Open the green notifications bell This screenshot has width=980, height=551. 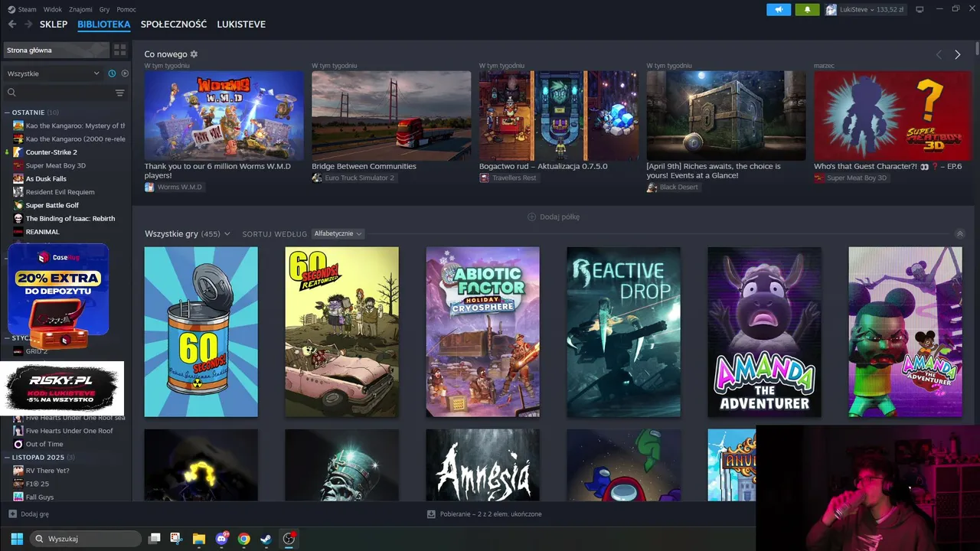807,9
